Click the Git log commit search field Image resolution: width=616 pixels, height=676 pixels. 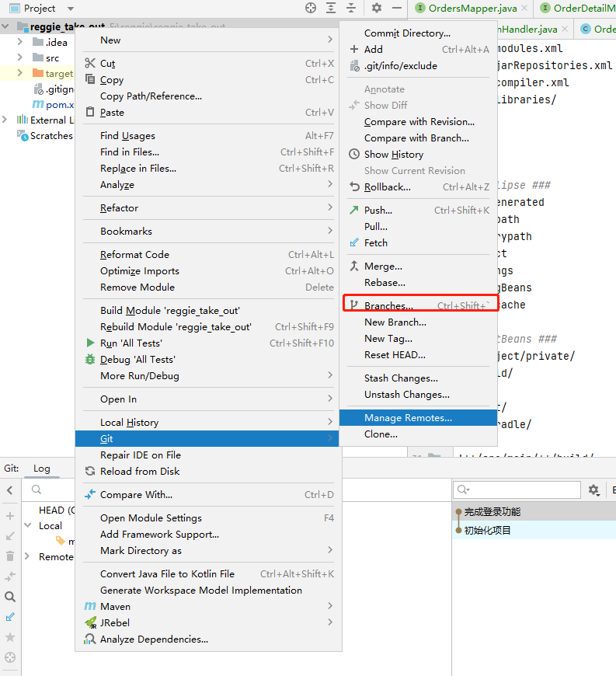(x=517, y=490)
